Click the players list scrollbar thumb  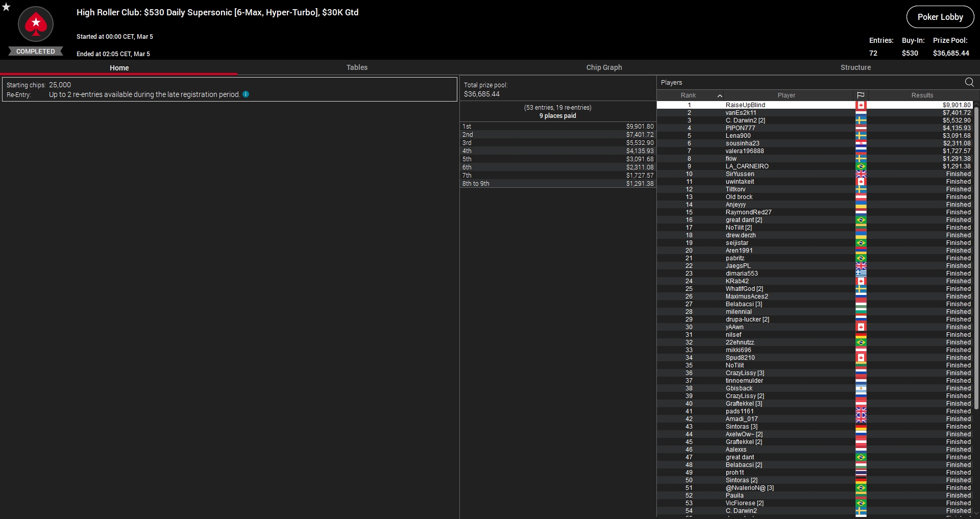(x=976, y=257)
